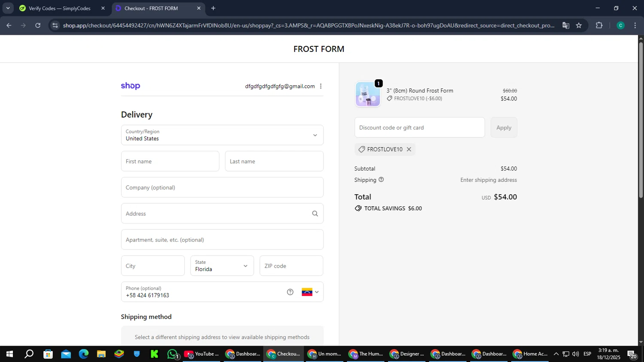Screen dimensions: 644x362
Task: Click the Apartment, suite field
Action: tap(222, 240)
